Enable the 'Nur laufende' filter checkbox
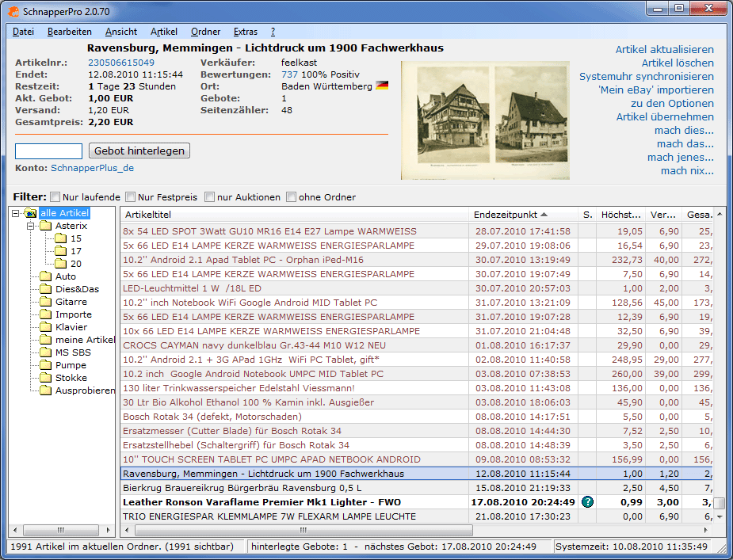The width and height of the screenshot is (733, 560). click(x=55, y=197)
